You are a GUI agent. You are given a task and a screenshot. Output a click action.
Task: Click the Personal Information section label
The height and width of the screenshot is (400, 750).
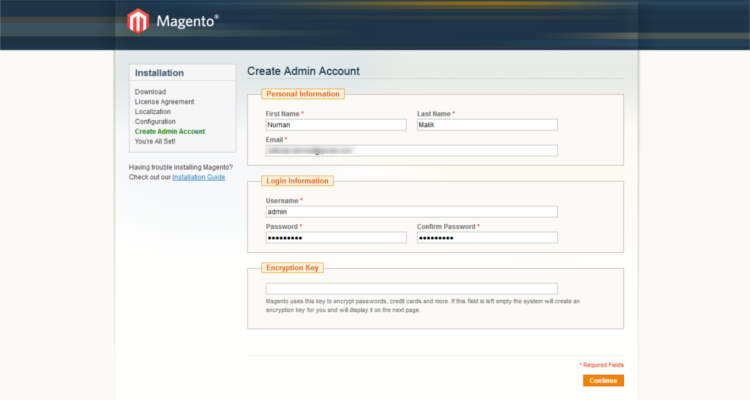tap(302, 94)
